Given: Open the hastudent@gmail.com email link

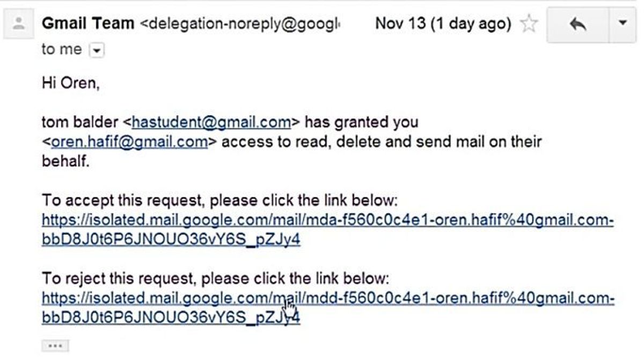Looking at the screenshot, I should (x=211, y=122).
